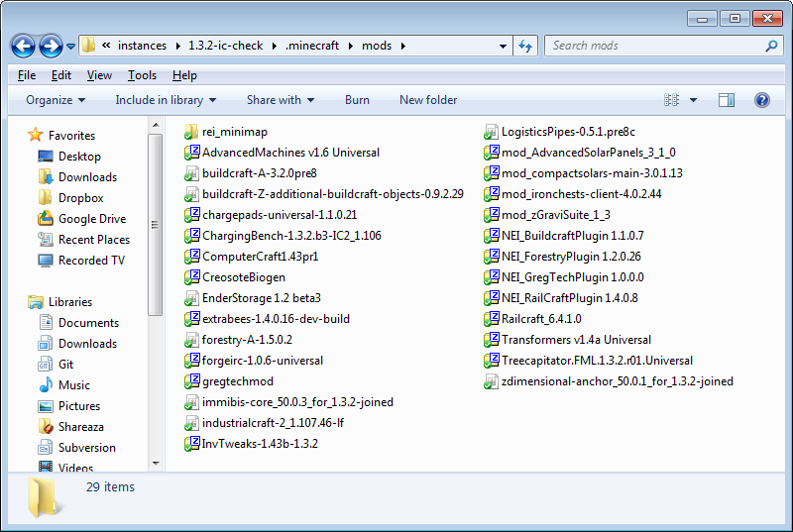The width and height of the screenshot is (793, 532).
Task: Open Google Drive in Favorites
Action: [91, 219]
